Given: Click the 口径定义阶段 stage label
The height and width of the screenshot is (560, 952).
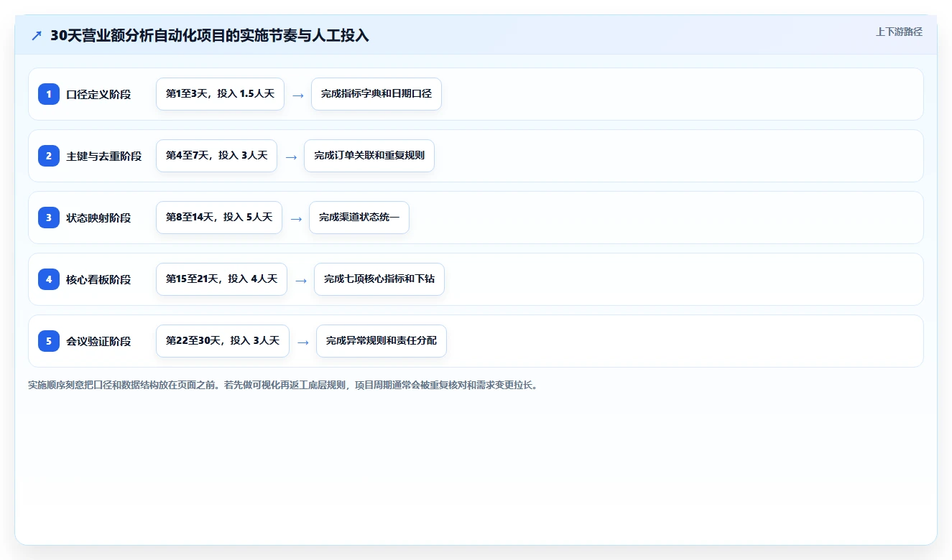Looking at the screenshot, I should [x=98, y=94].
